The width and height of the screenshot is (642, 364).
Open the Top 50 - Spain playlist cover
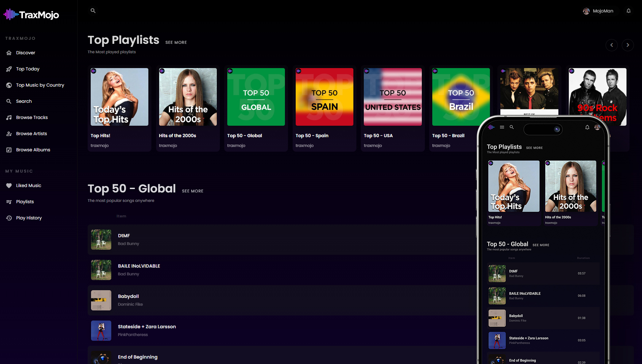tap(324, 97)
